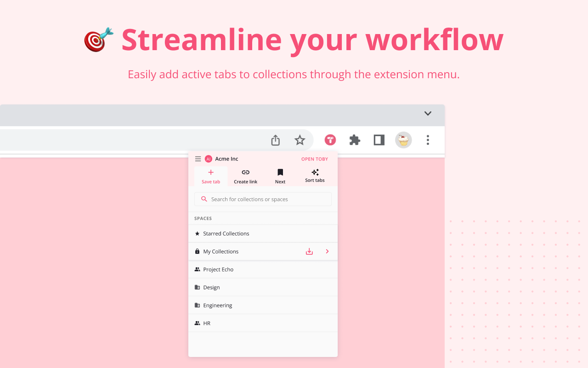Open the browser three-dot menu

tap(428, 140)
